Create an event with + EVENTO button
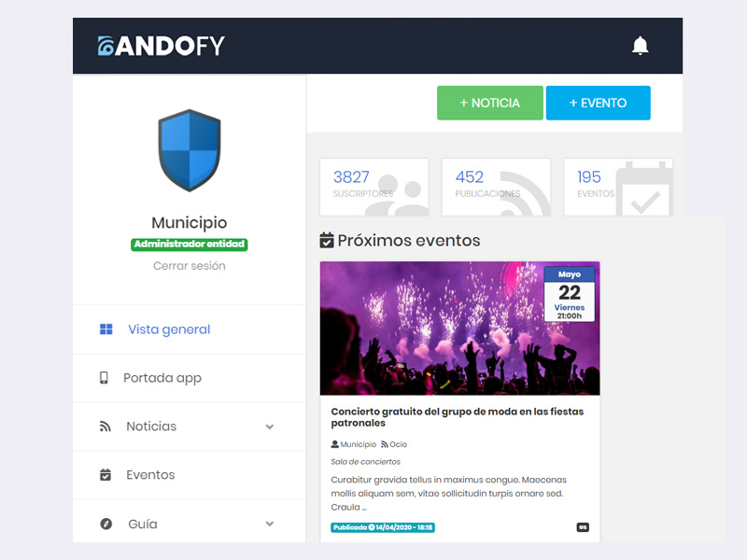This screenshot has height=560, width=747. [x=598, y=103]
